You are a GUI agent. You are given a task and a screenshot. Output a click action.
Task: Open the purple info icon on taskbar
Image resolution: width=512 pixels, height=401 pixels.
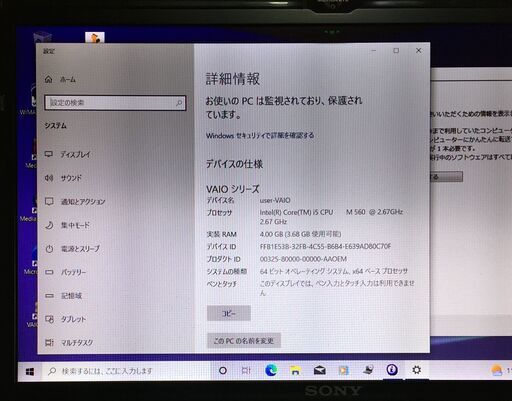click(x=392, y=370)
